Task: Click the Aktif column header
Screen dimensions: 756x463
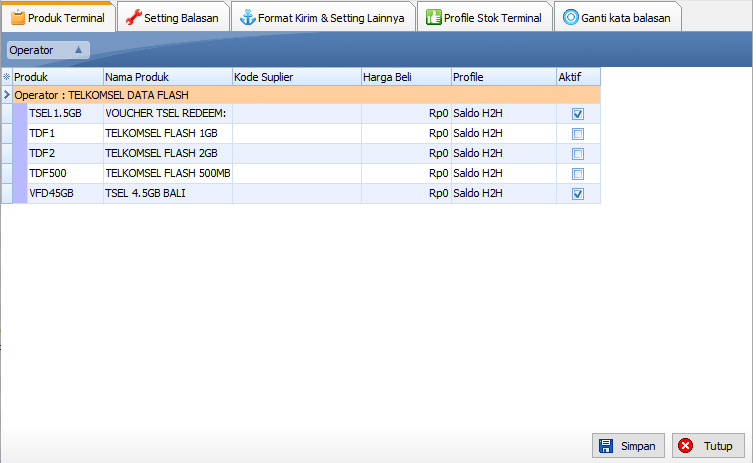Action: [x=578, y=77]
